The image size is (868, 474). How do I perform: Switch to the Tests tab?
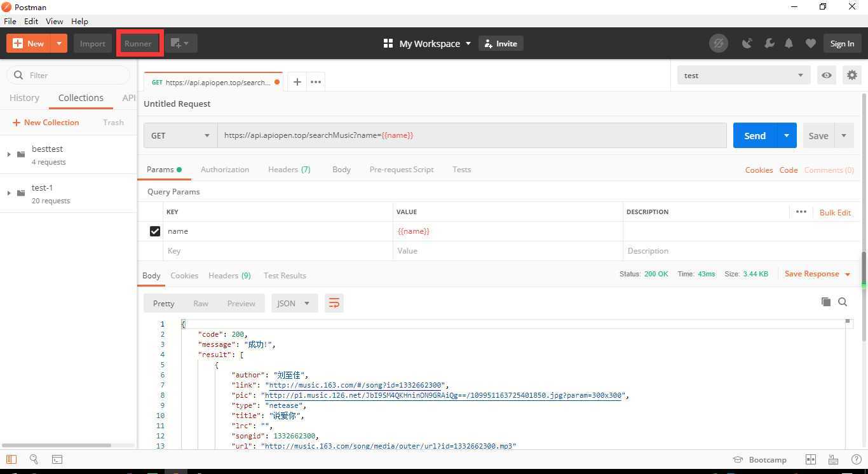(462, 170)
